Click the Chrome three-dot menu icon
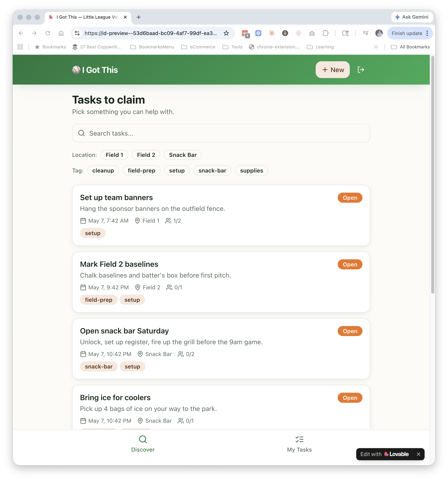 pyautogui.click(x=427, y=33)
